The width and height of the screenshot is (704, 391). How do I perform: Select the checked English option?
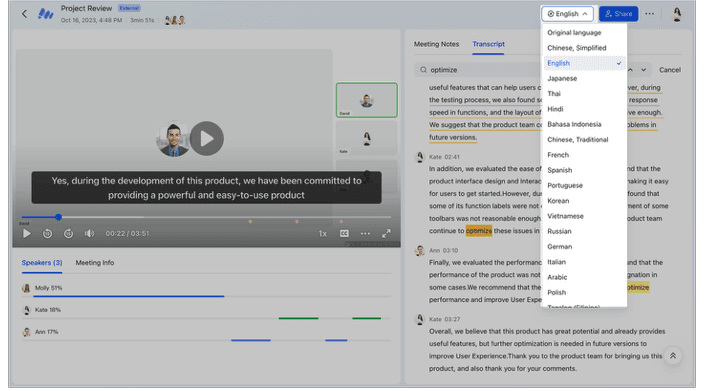coord(585,63)
